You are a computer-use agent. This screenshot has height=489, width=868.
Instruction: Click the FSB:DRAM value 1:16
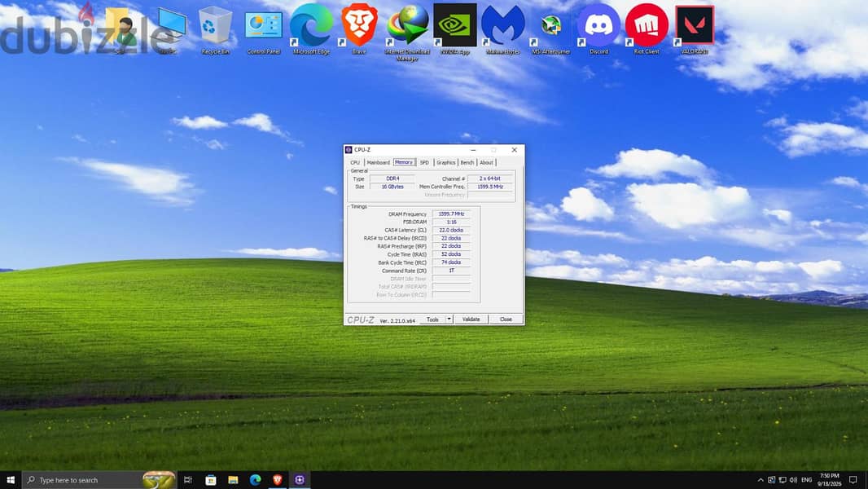coord(451,222)
